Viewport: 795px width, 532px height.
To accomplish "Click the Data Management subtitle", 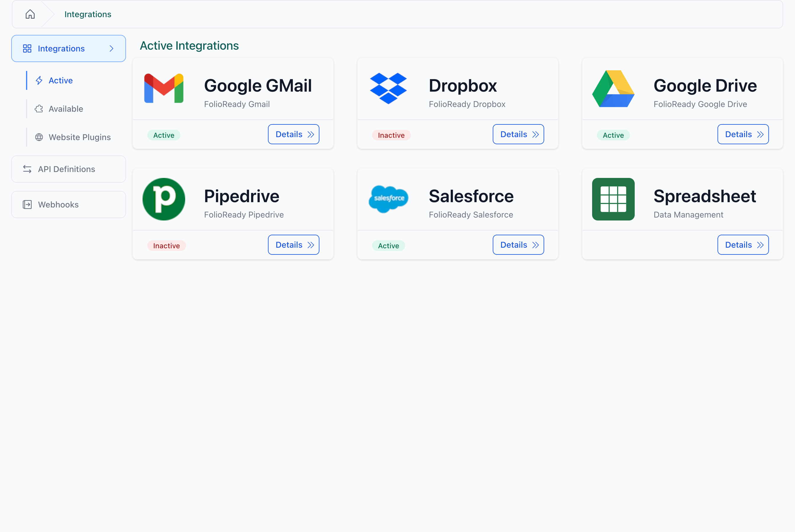I will pos(689,215).
